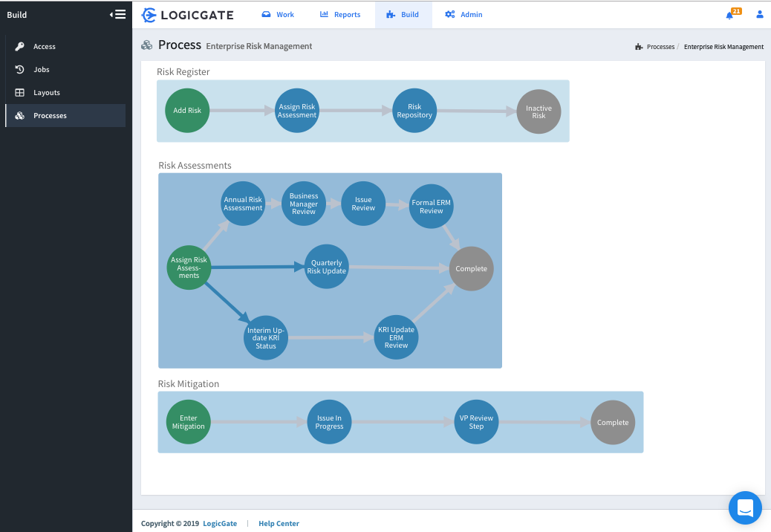Click the Processes sidebar icon
This screenshot has height=532, width=771.
point(21,115)
